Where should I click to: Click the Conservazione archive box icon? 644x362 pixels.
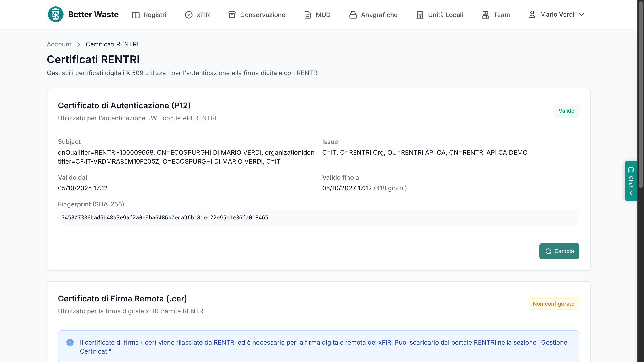pos(232,15)
